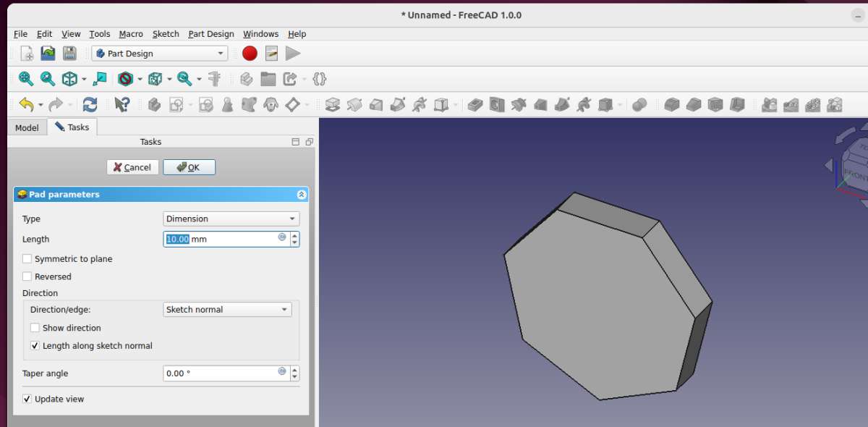Click the Chamfer tool icon

(x=694, y=105)
